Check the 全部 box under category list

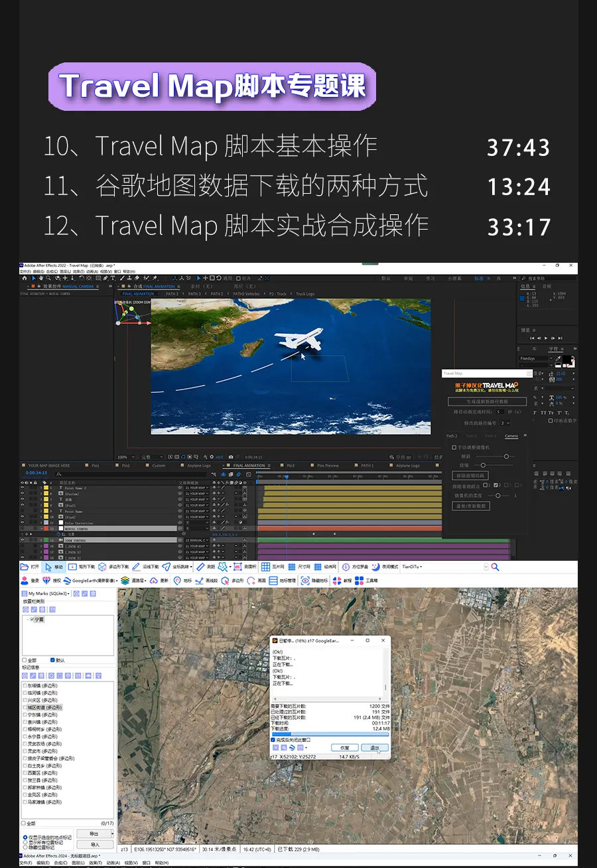coord(25,660)
